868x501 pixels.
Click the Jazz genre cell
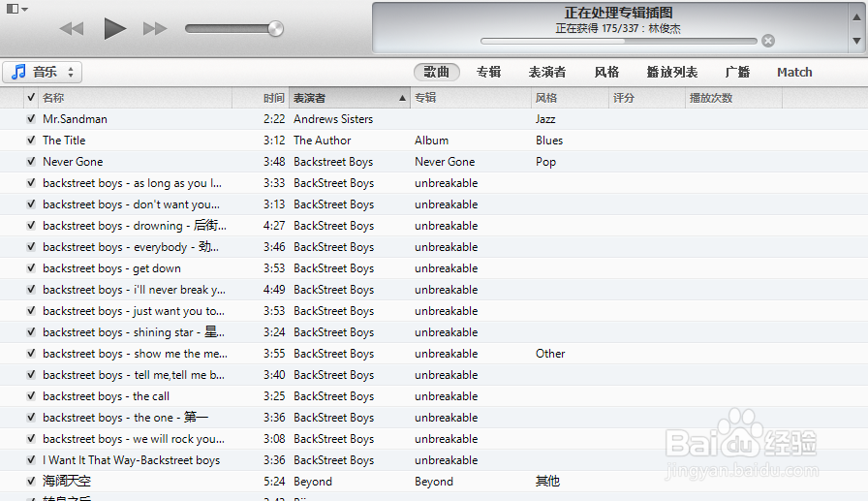545,119
